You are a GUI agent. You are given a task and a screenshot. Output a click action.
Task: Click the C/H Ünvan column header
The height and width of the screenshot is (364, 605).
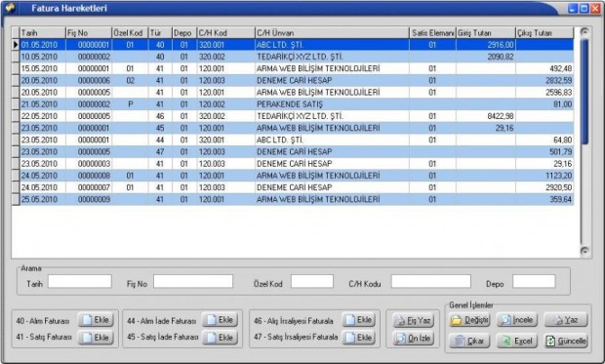click(332, 33)
